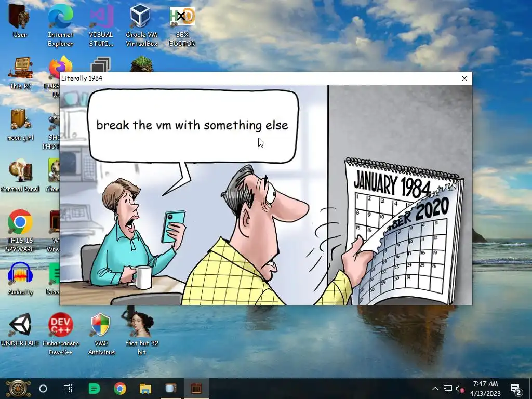Open the VMO Antivirus shortcut
Screen dimensions: 532x399
point(101,334)
